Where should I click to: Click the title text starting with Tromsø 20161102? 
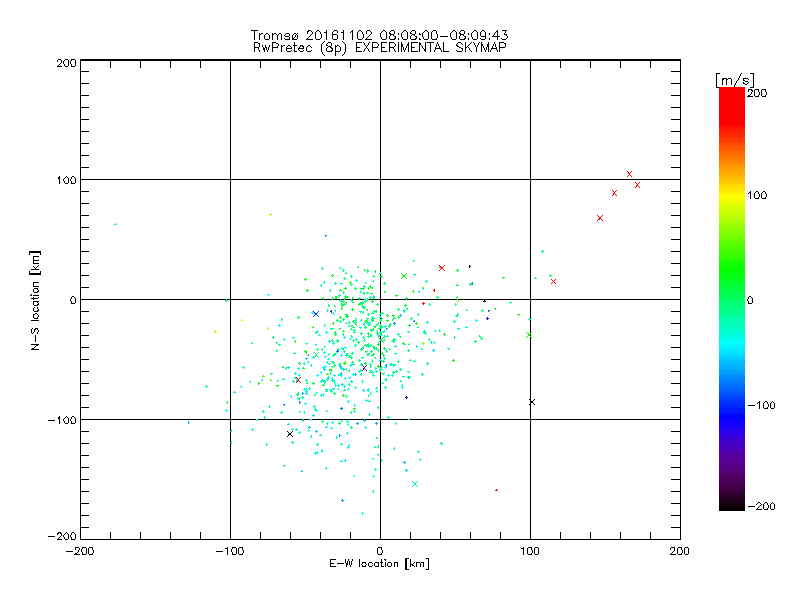click(379, 35)
